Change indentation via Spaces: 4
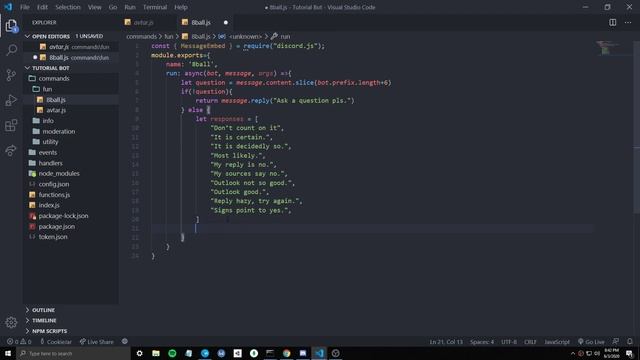640x360 pixels. click(482, 342)
